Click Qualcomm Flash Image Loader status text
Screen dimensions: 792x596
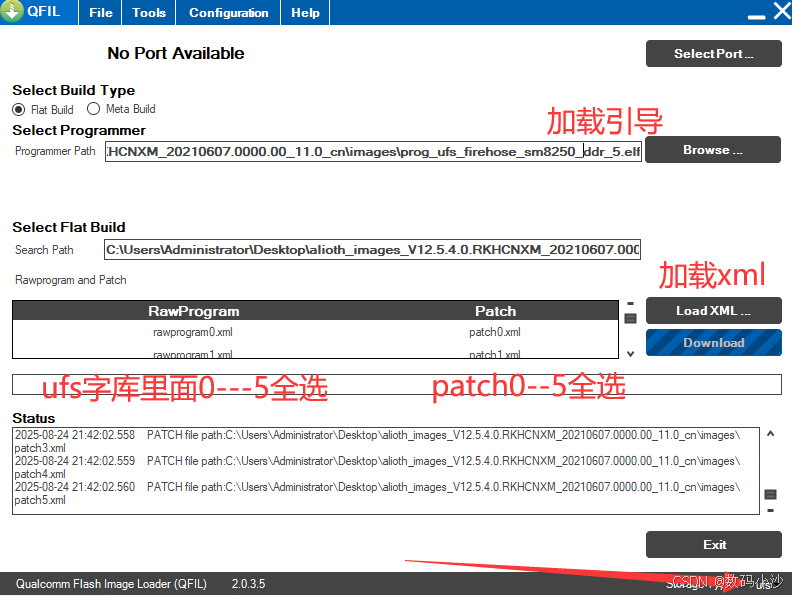[111, 584]
